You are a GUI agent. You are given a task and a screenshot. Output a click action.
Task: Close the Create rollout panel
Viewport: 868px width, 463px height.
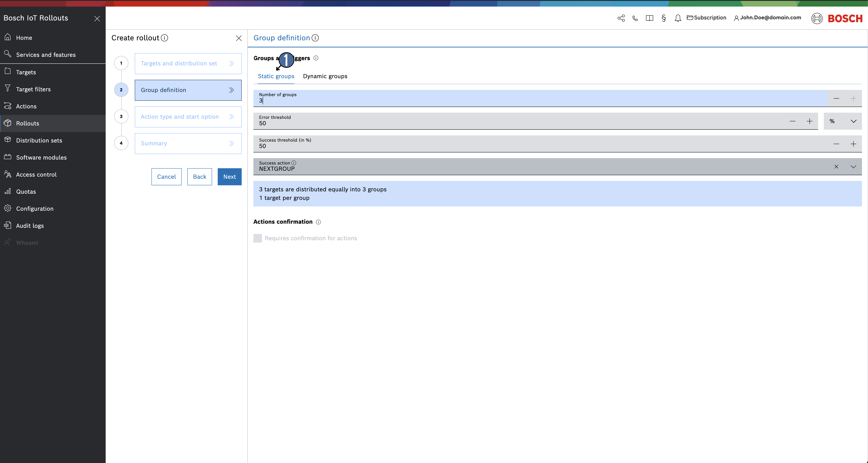tap(238, 38)
